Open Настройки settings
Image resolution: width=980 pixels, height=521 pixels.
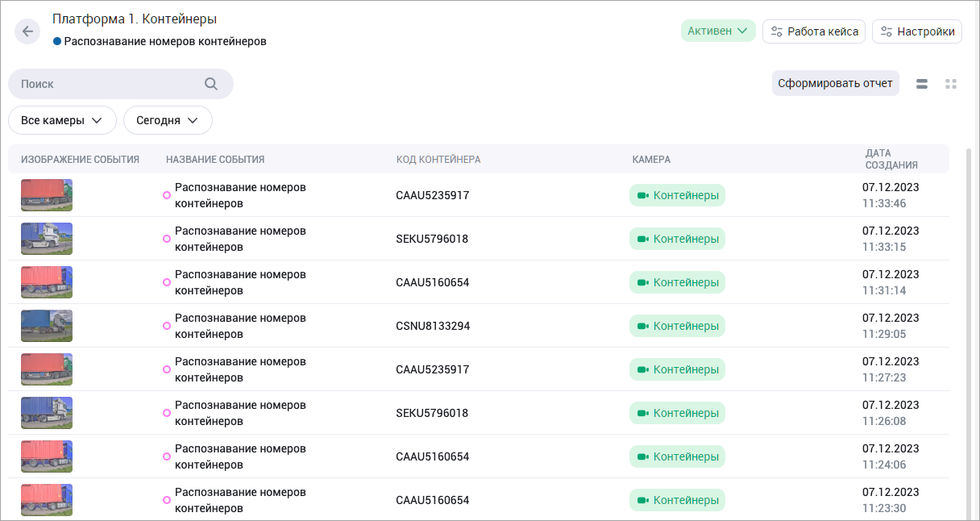point(916,31)
